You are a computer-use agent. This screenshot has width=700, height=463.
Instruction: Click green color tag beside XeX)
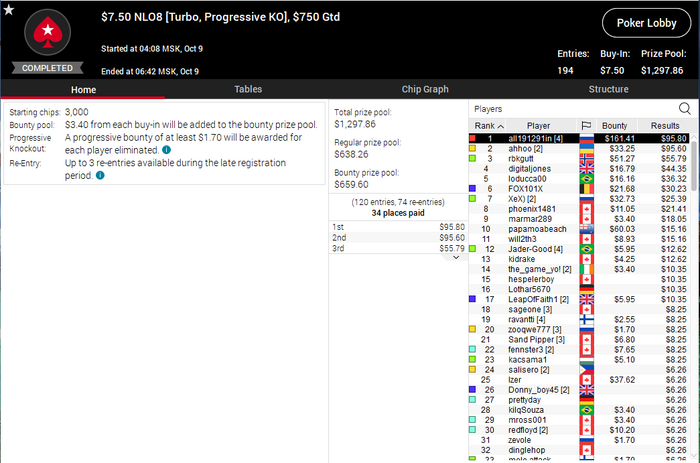[472, 198]
